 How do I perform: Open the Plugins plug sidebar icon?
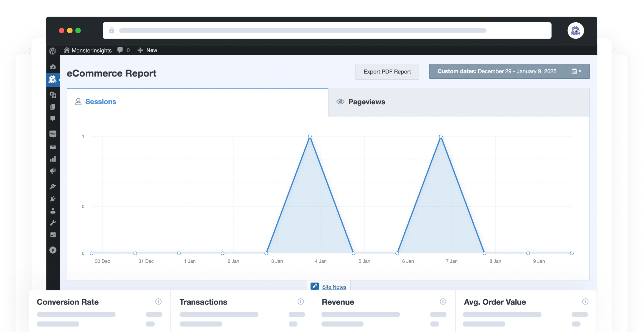[53, 199]
